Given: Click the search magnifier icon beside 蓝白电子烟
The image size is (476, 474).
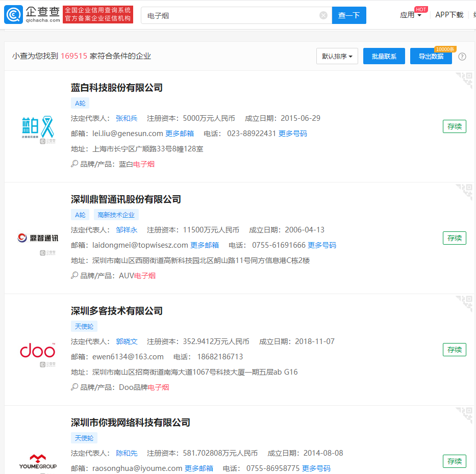Looking at the screenshot, I should [x=74, y=164].
